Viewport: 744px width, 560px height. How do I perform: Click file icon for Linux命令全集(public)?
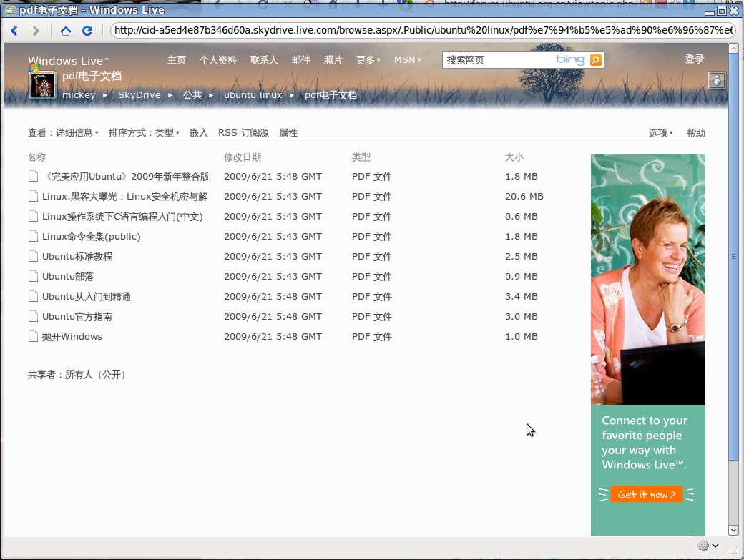click(x=33, y=236)
